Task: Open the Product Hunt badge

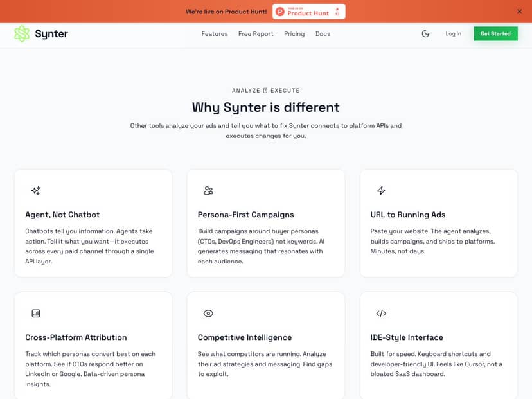Action: click(x=308, y=11)
